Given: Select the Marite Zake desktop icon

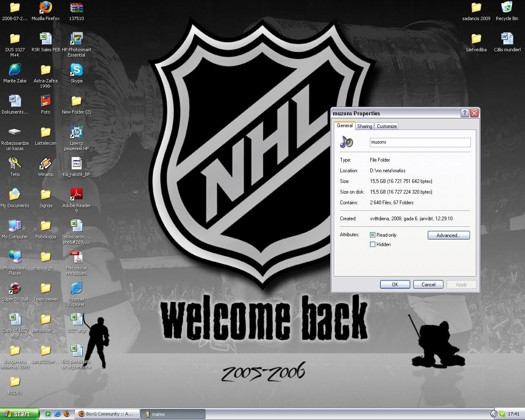Looking at the screenshot, I should pyautogui.click(x=15, y=73).
